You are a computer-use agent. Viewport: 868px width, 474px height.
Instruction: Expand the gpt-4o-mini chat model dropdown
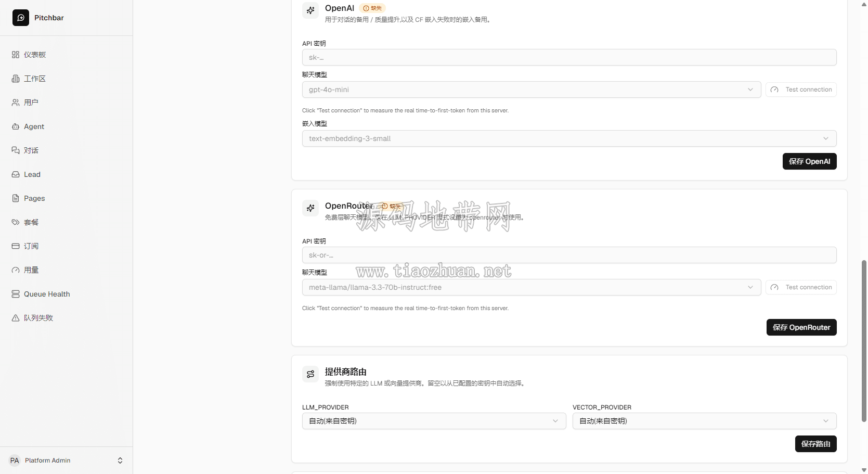click(x=532, y=89)
